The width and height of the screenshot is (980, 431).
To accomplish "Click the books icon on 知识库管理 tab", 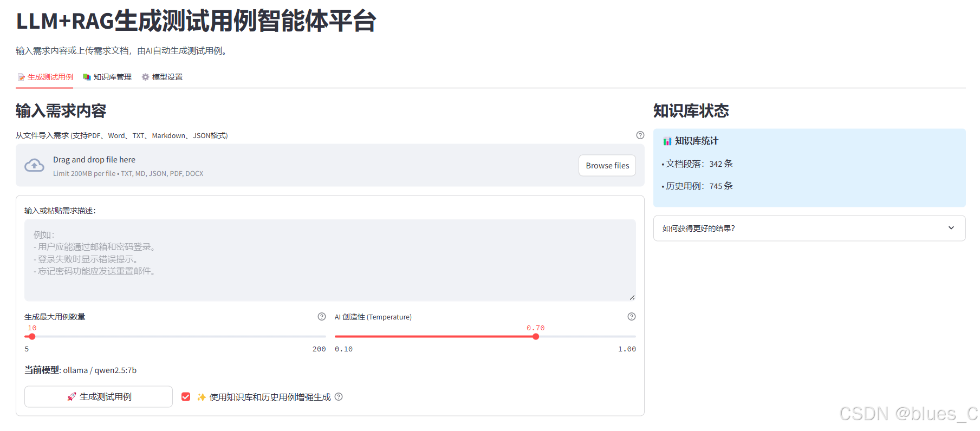I will [87, 77].
